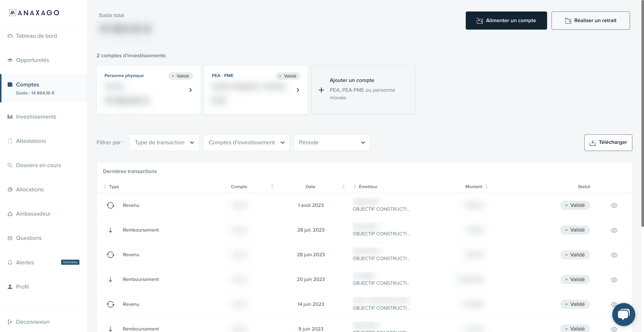View details of 9 juin 2023 transaction

(614, 329)
